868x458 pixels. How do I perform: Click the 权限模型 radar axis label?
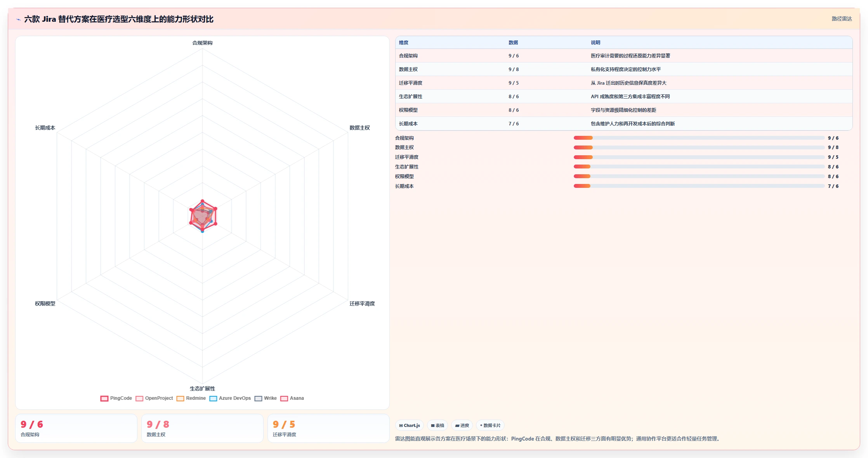click(45, 304)
